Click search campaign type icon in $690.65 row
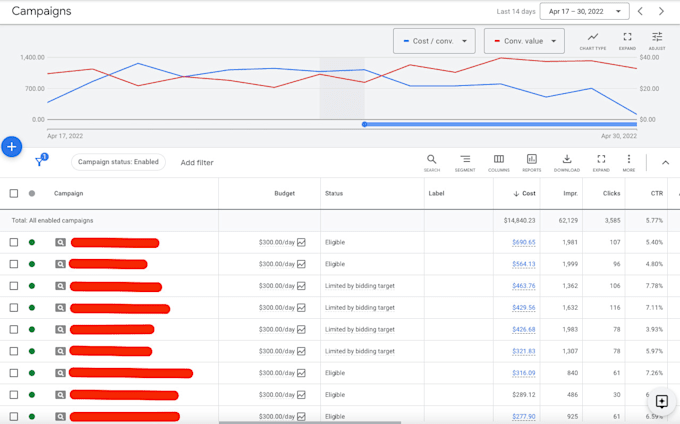 (60, 242)
